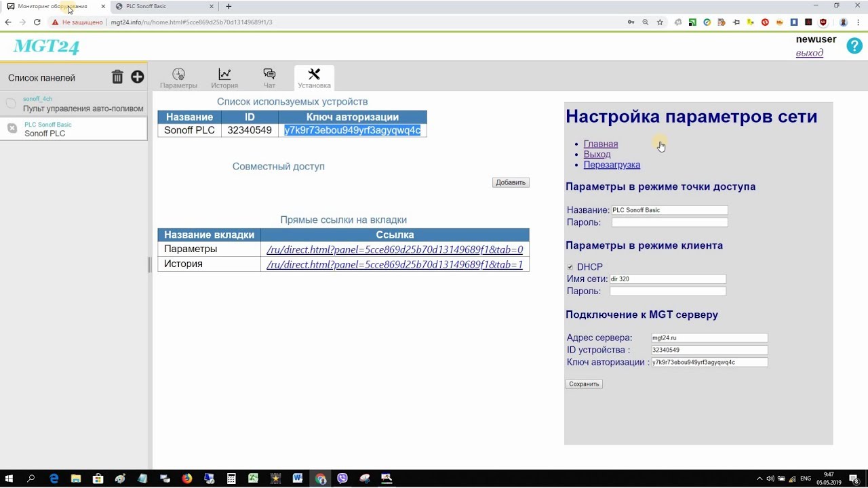Select the sonoff_4ch panel in list
This screenshot has width=868, height=488.
(x=74, y=104)
